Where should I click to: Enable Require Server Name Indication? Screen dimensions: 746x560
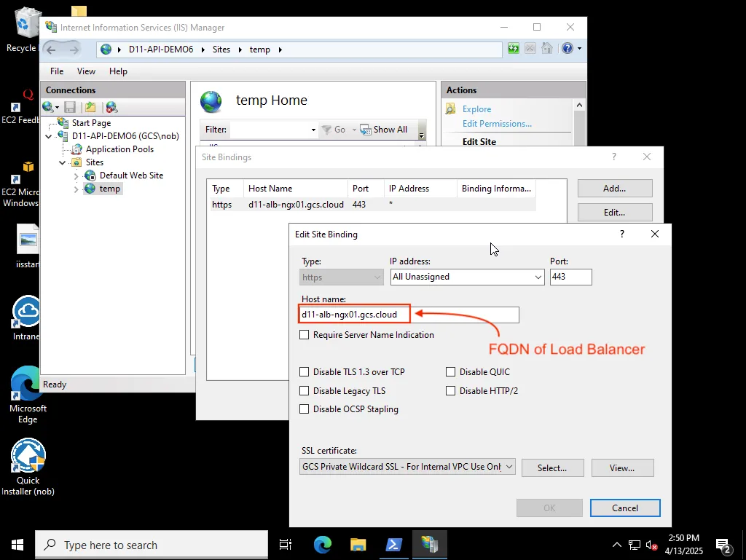tap(305, 335)
